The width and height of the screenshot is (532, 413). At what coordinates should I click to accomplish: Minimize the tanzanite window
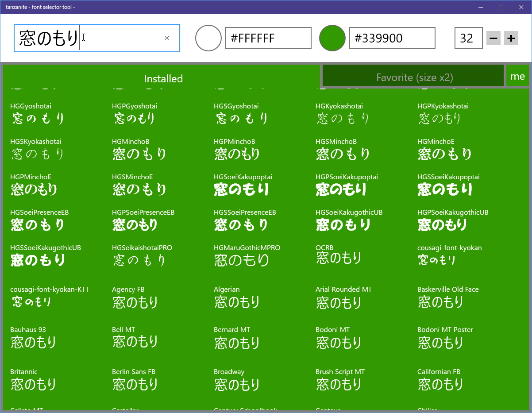(481, 7)
